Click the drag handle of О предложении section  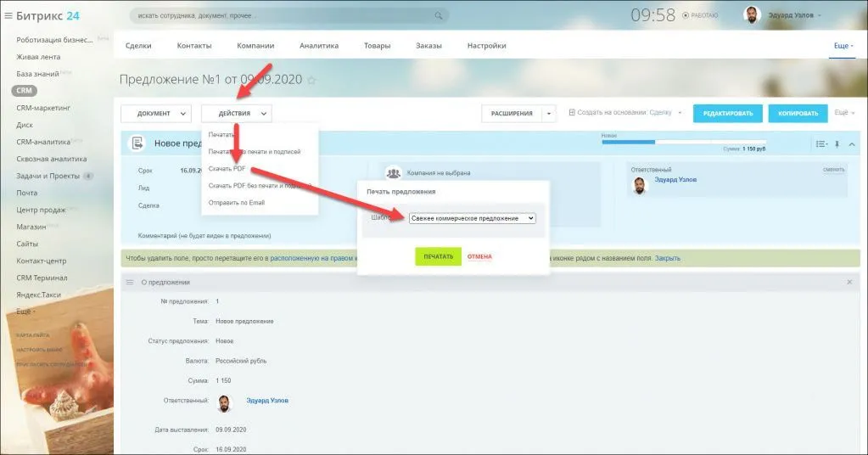130,282
